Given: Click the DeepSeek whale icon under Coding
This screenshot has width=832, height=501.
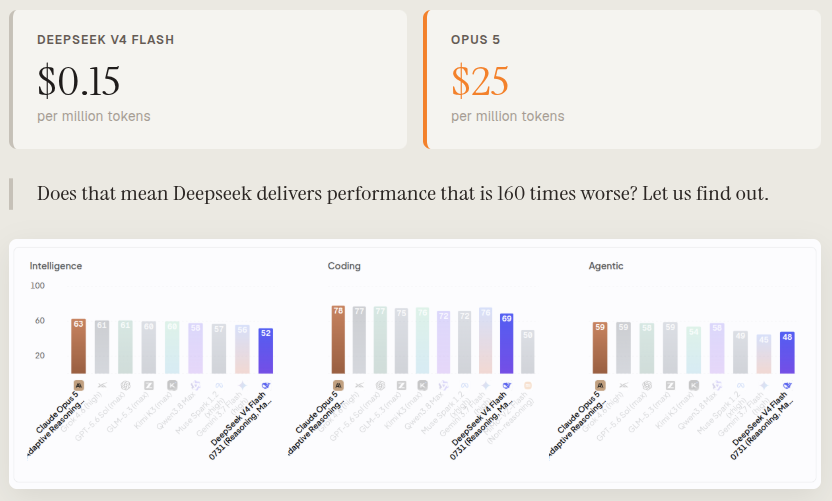Looking at the screenshot, I should click(506, 385).
